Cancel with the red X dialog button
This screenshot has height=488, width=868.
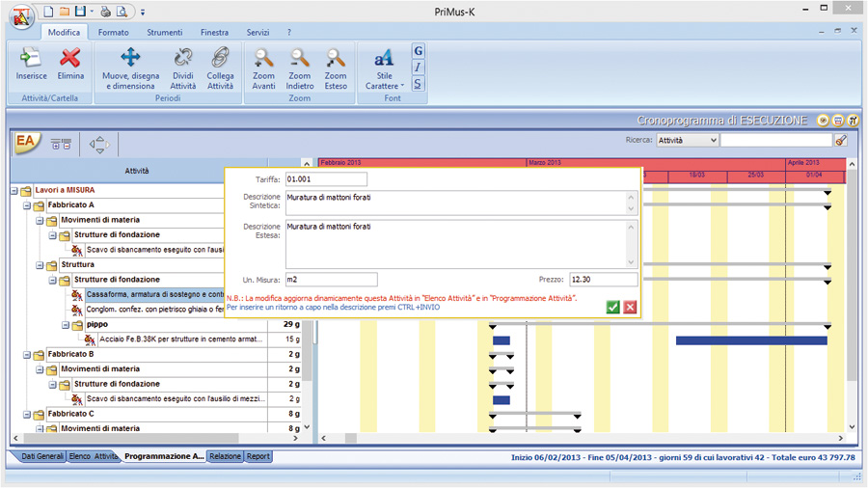(x=630, y=307)
